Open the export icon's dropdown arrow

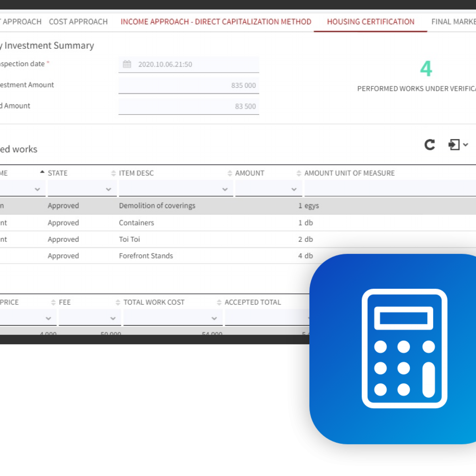[465, 145]
